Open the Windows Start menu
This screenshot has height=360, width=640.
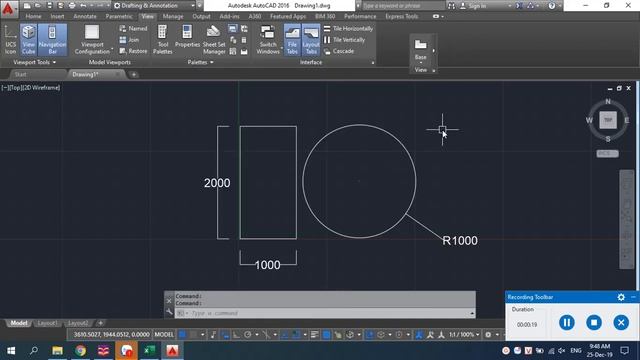click(x=11, y=351)
